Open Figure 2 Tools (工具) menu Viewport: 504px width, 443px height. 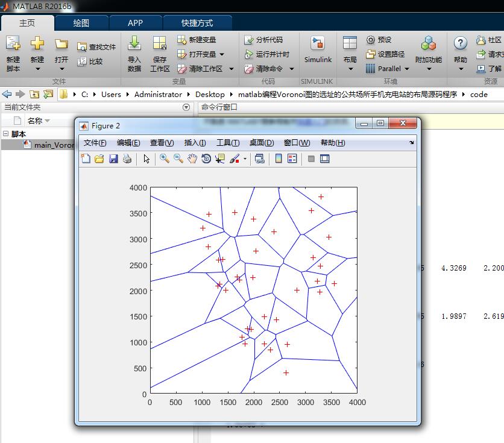pos(228,143)
